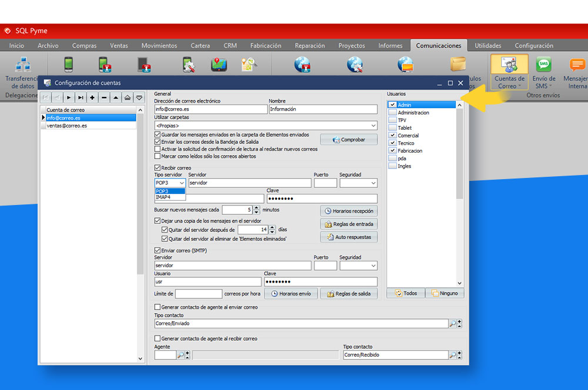588x390 pixels.
Task: Select IMAP4 in server type dropdown list
Action: (163, 197)
